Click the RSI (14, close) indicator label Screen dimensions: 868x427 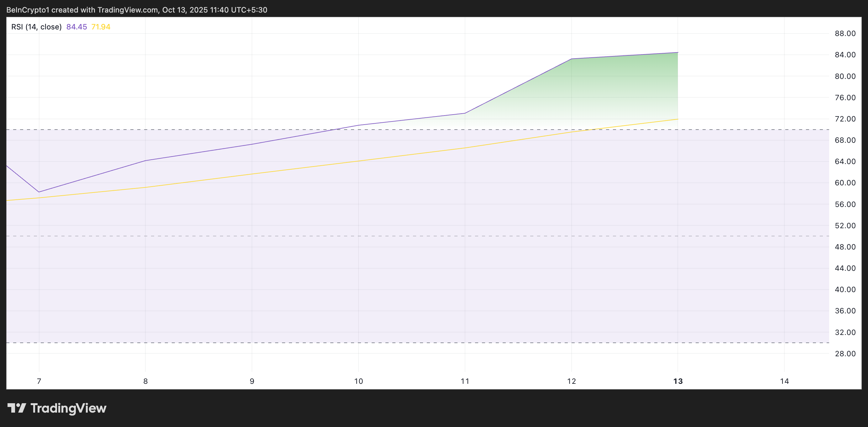36,27
